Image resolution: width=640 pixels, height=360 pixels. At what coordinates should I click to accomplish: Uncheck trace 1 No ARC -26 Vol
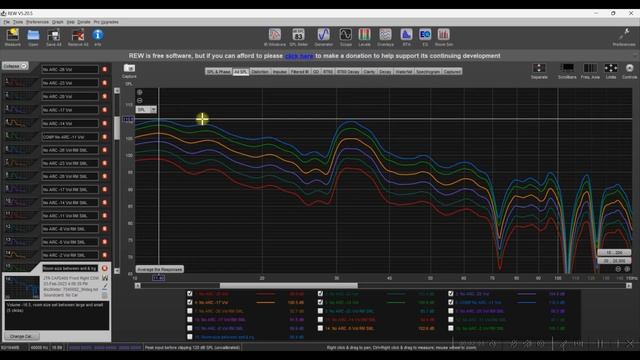189,293
